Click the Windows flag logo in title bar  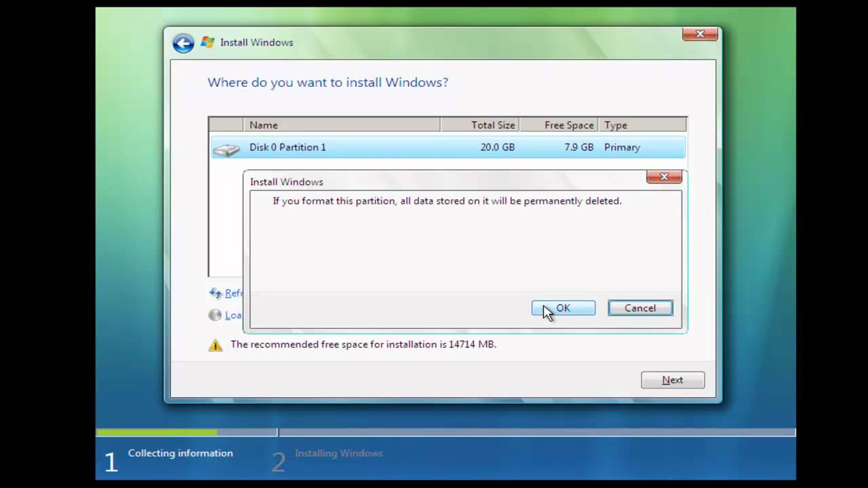[208, 43]
